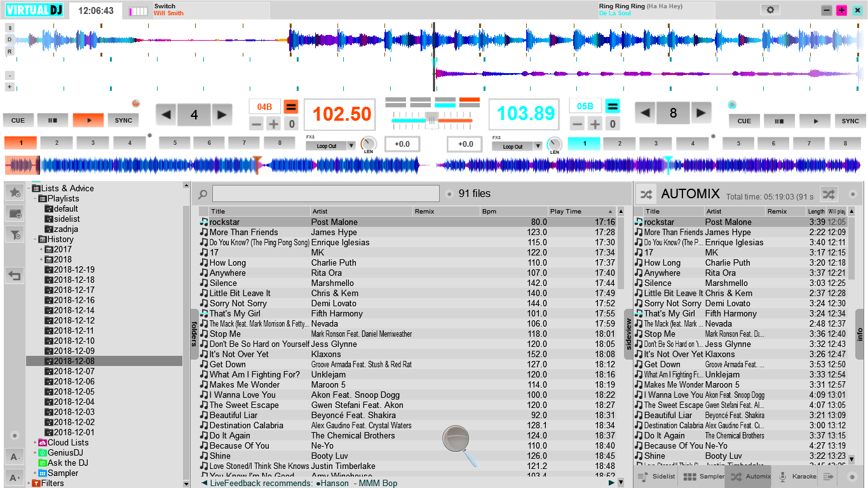Click the right deck pause/stop button
This screenshot has width=868, height=488.
point(779,121)
